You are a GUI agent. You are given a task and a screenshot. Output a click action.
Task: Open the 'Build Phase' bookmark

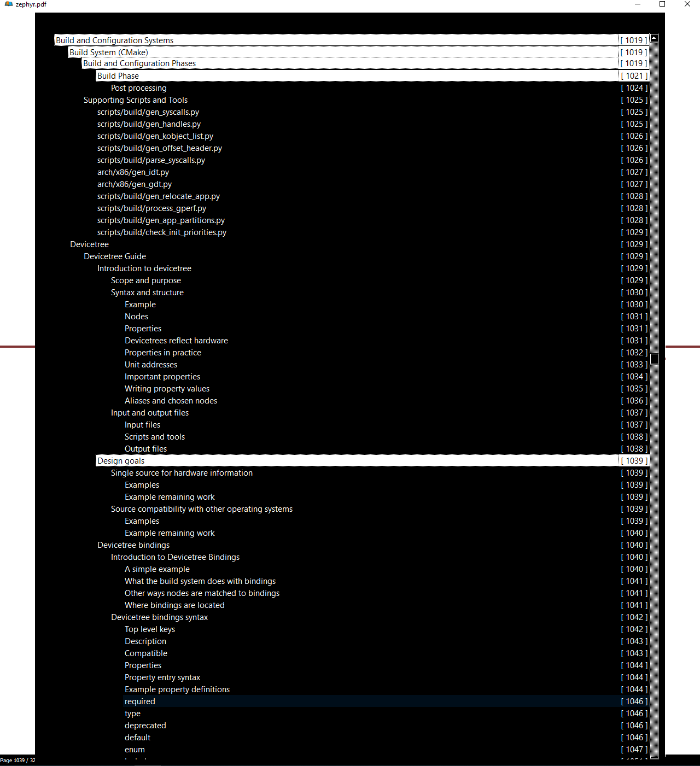tap(118, 75)
